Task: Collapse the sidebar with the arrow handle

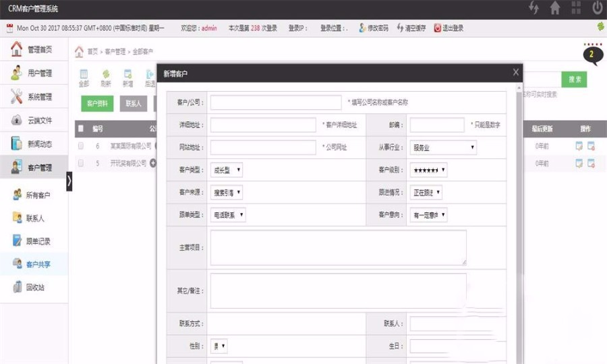Action: (x=69, y=181)
